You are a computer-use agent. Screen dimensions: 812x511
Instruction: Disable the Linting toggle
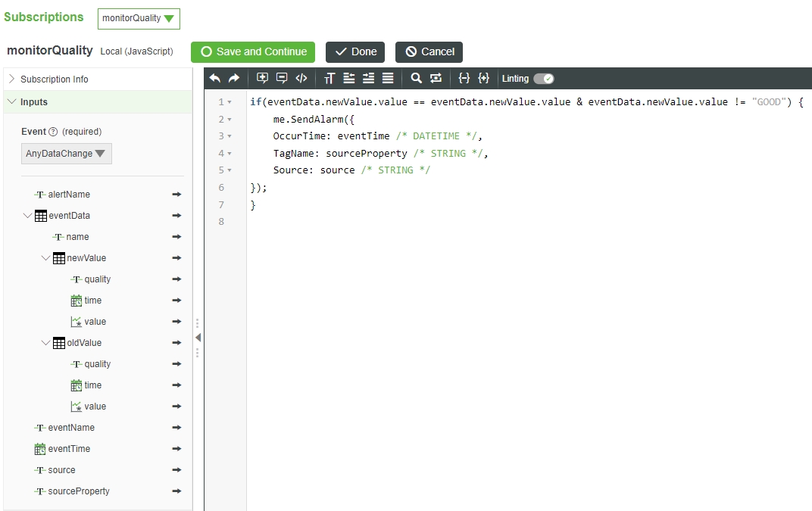[x=544, y=78]
